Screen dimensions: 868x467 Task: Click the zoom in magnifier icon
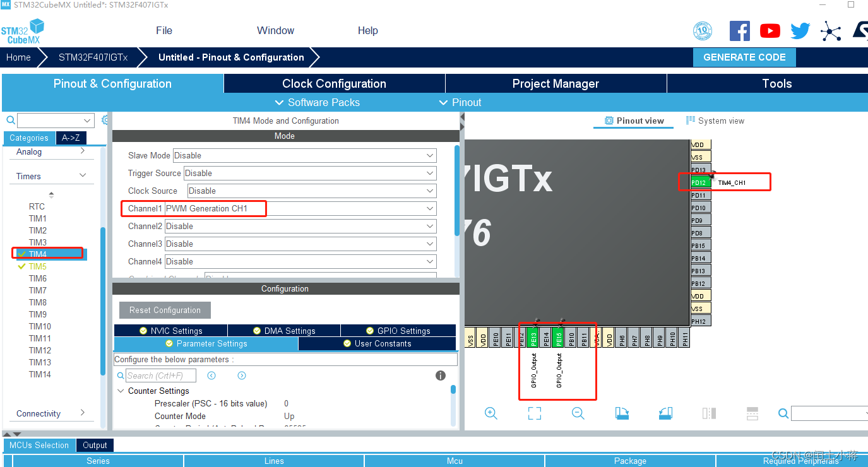click(x=491, y=413)
